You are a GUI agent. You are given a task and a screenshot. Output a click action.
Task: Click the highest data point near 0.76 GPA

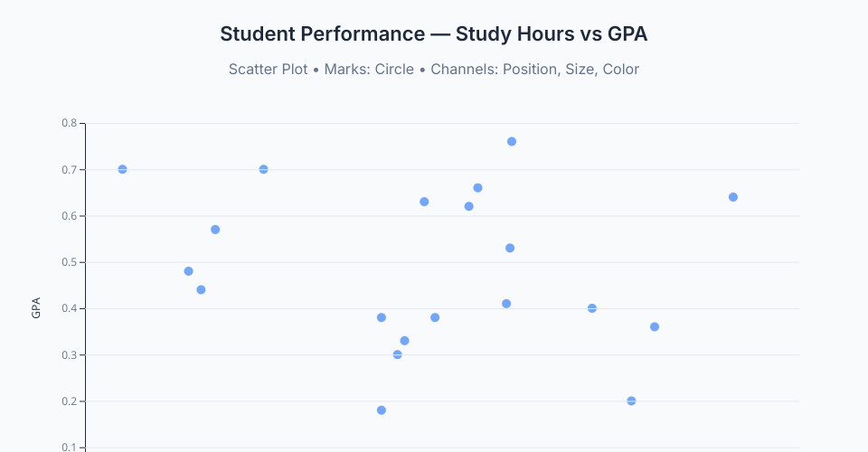click(x=512, y=142)
